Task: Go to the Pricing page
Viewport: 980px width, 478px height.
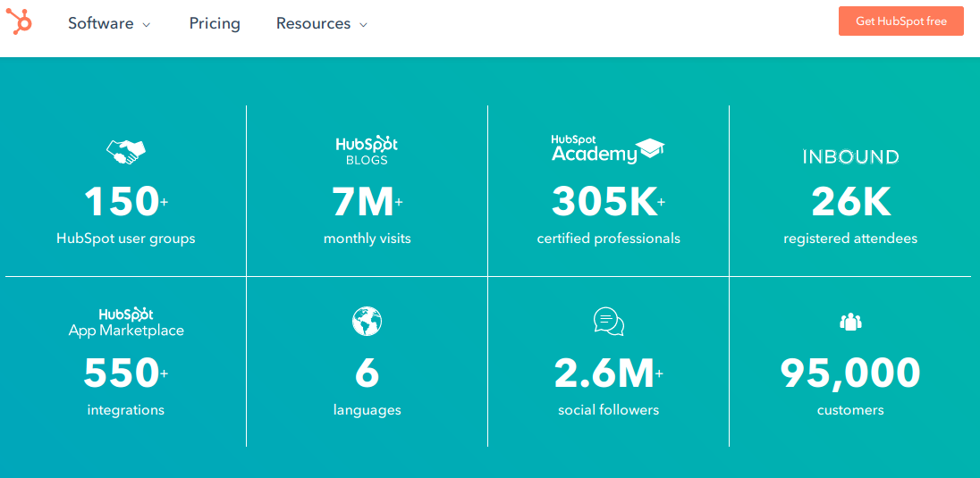Action: tap(215, 24)
